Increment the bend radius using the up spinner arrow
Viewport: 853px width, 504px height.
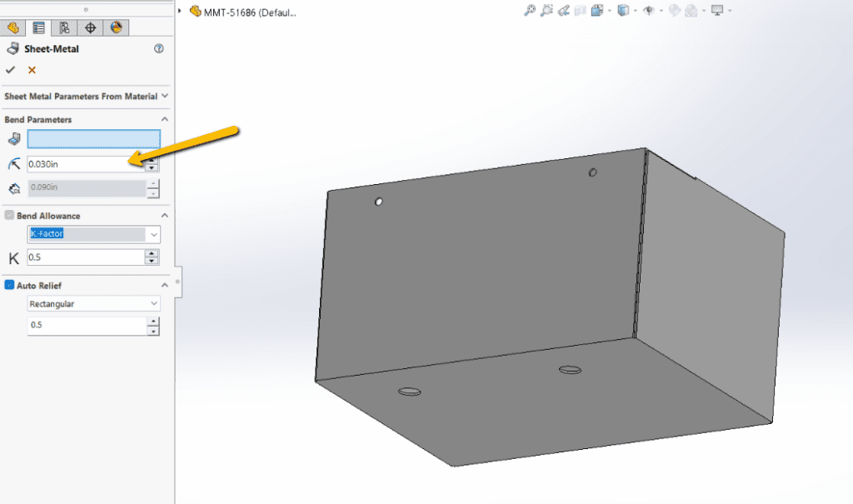(x=151, y=161)
